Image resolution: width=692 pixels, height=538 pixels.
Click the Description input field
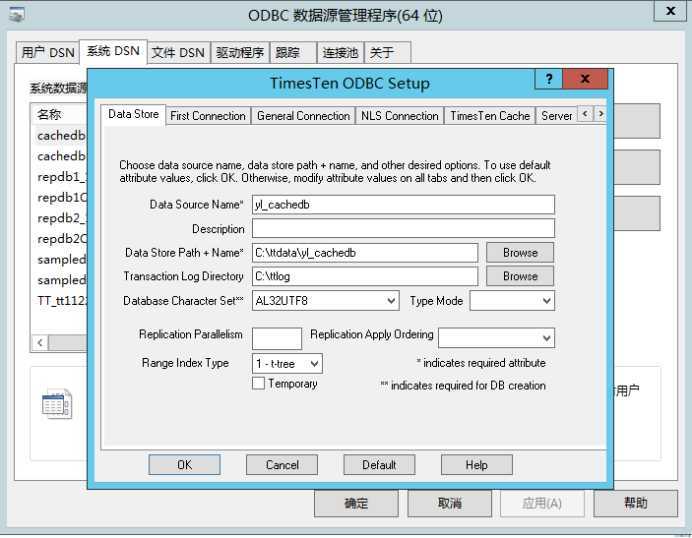pyautogui.click(x=403, y=229)
